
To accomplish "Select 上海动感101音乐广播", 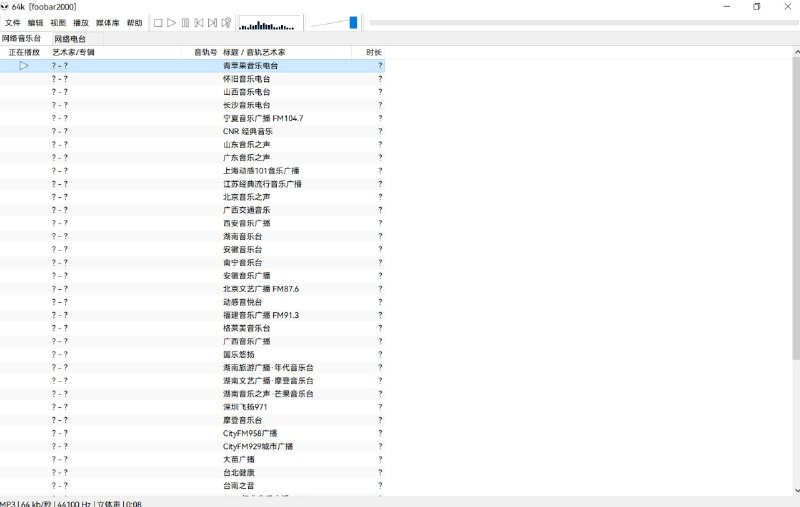I will 192,170.
